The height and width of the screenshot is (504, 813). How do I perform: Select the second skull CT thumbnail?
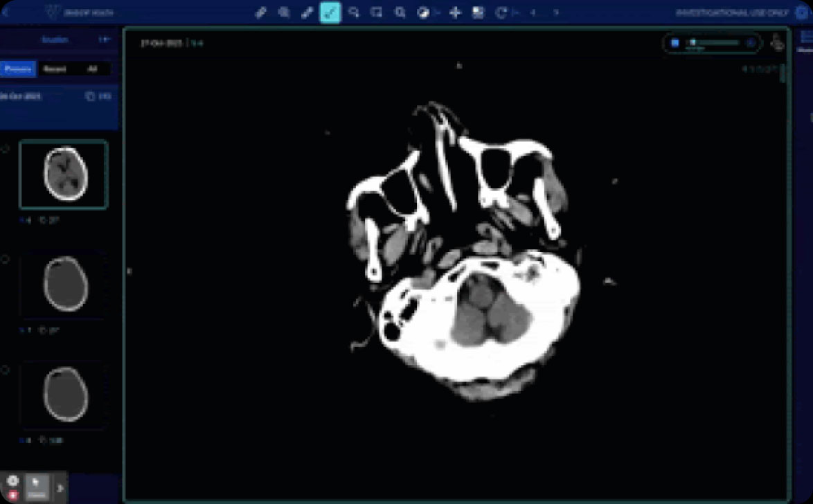[x=64, y=284]
